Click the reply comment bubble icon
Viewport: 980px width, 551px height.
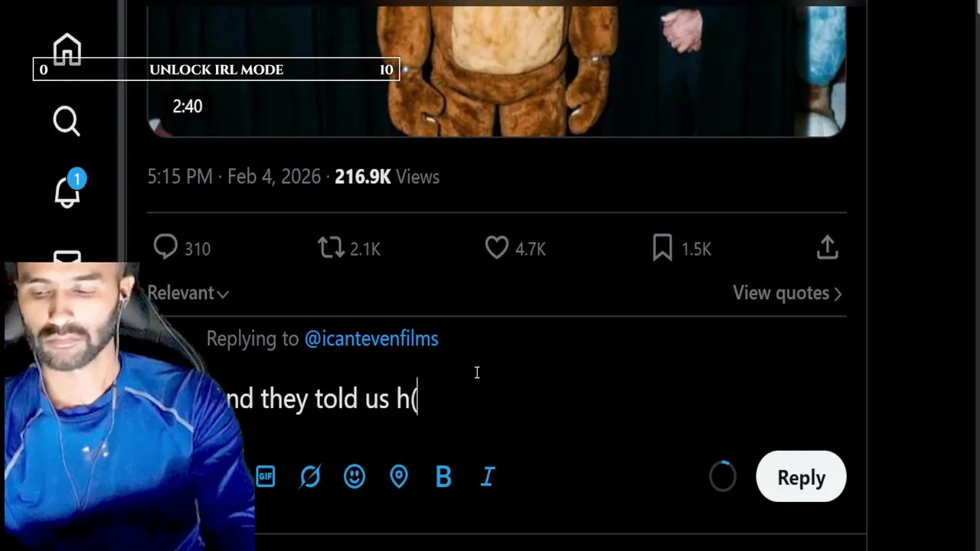tap(165, 248)
